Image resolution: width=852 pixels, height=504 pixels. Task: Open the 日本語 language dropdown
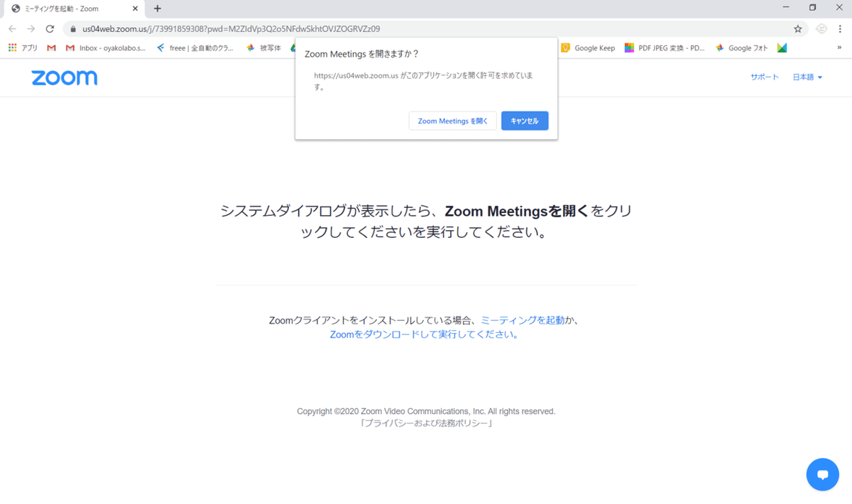[807, 77]
